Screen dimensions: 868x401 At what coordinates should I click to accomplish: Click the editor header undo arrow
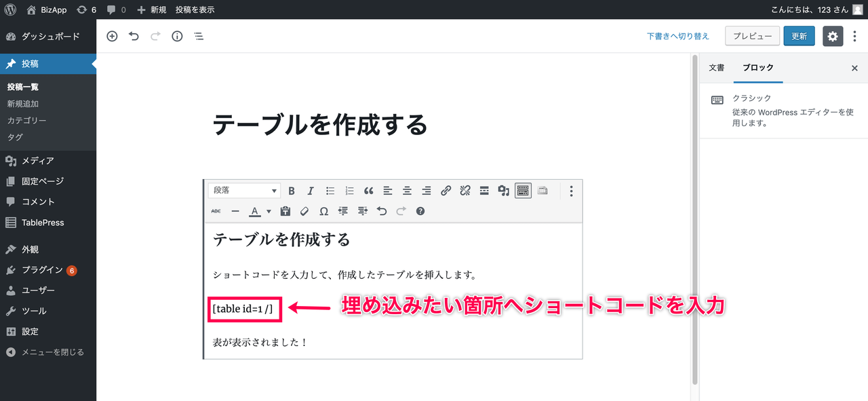(x=134, y=37)
